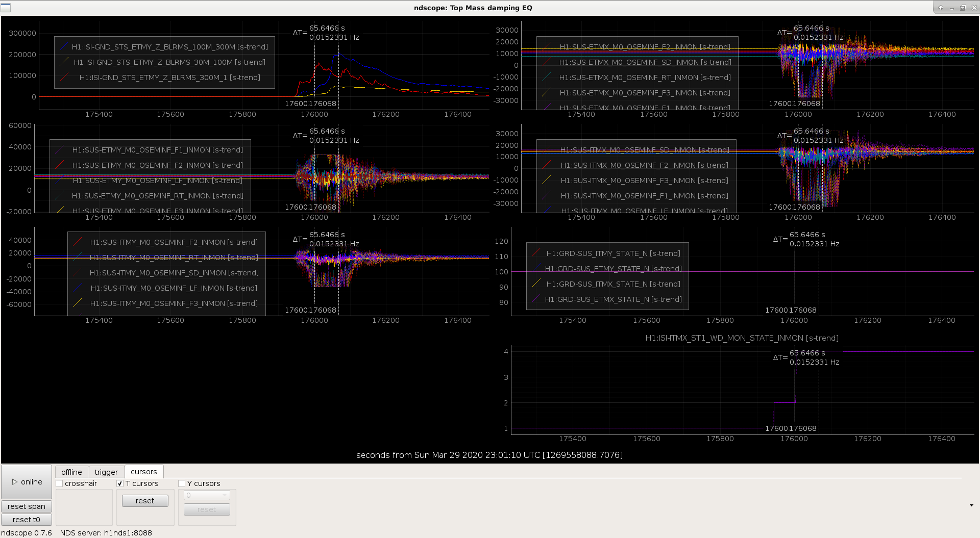Select H1:ISI-GND_STS_ETMY_Z_BLRMS_100M_300M legend entry
The height and width of the screenshot is (538, 980).
click(169, 47)
